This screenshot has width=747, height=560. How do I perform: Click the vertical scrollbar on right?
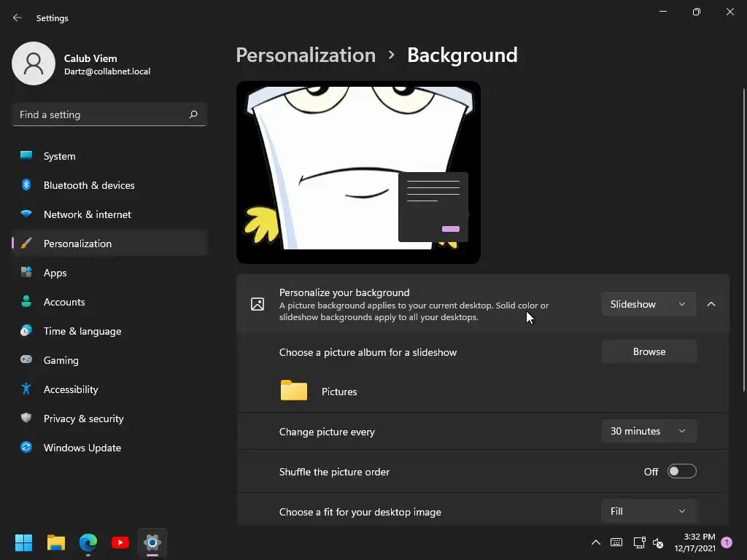point(743,240)
